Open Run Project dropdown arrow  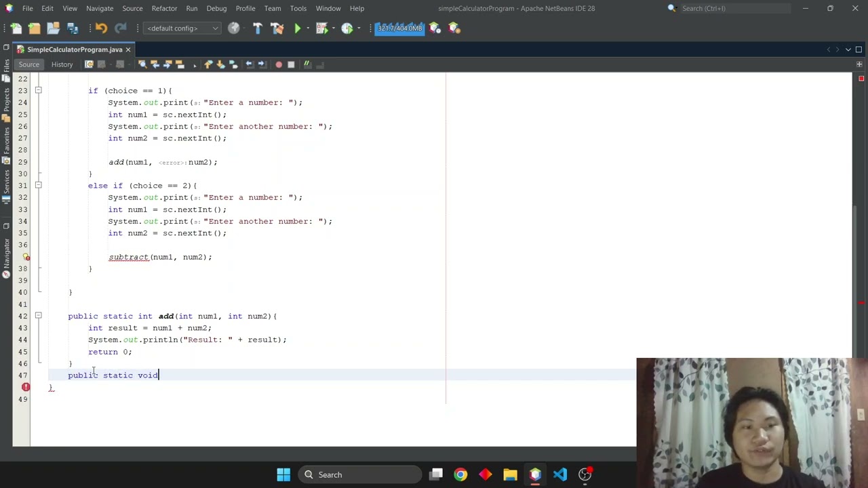pyautogui.click(x=307, y=28)
